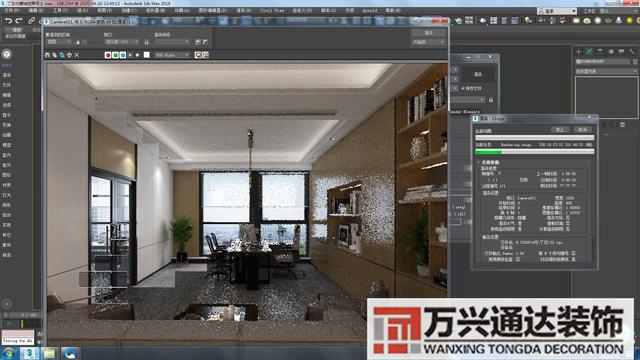Open the viewport selection dropdown
The width and height of the screenshot is (640, 360).
coord(122,42)
